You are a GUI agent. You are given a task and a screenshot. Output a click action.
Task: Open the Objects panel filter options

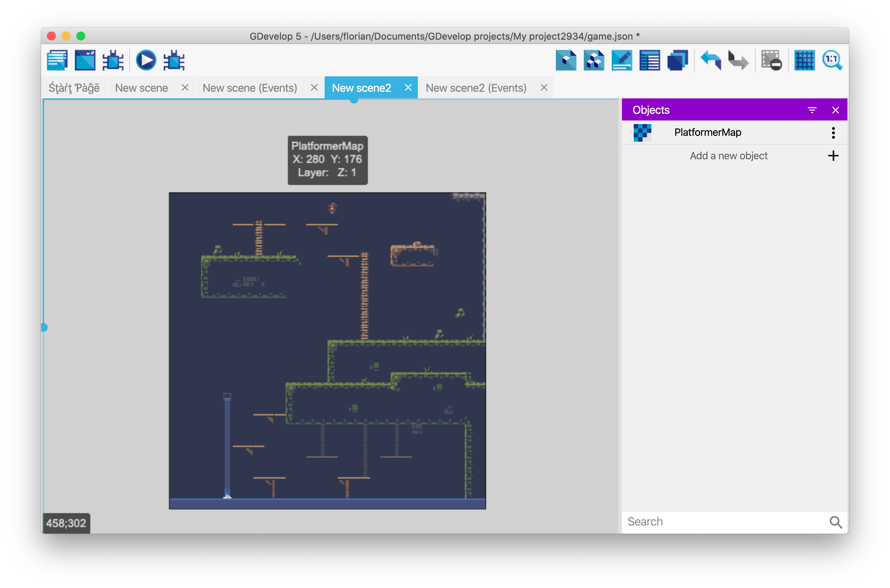point(812,110)
